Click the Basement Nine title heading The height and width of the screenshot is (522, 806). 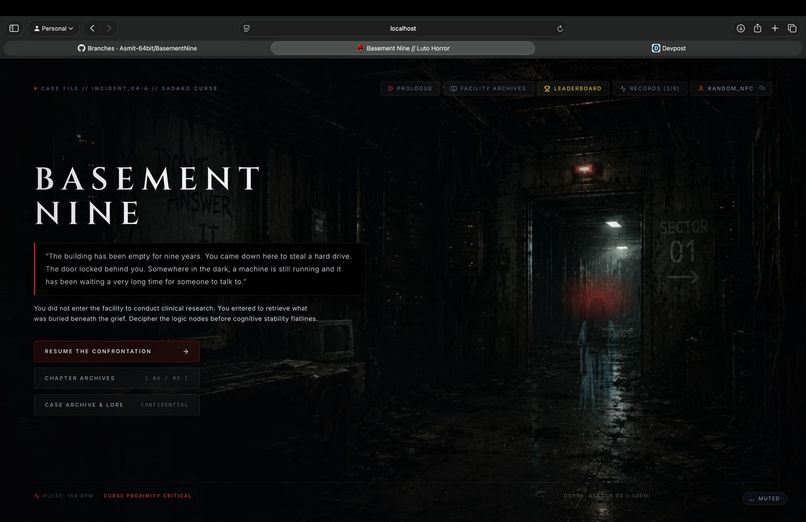(148, 195)
